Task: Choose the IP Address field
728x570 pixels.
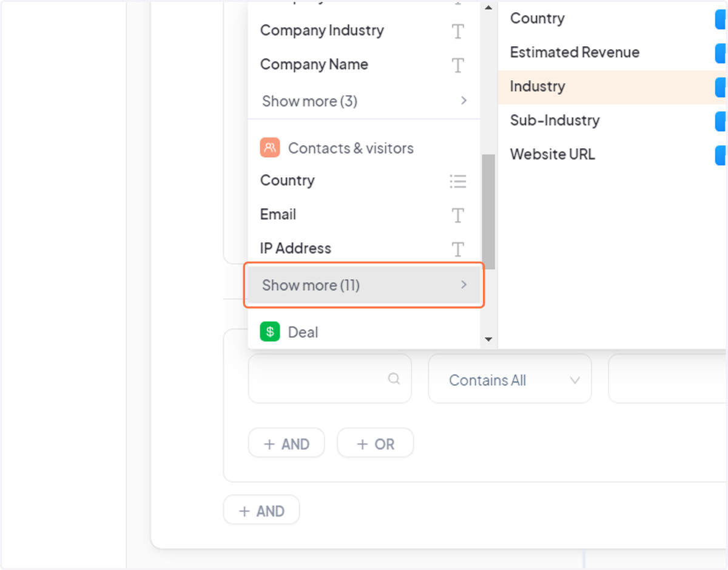Action: pyautogui.click(x=364, y=249)
